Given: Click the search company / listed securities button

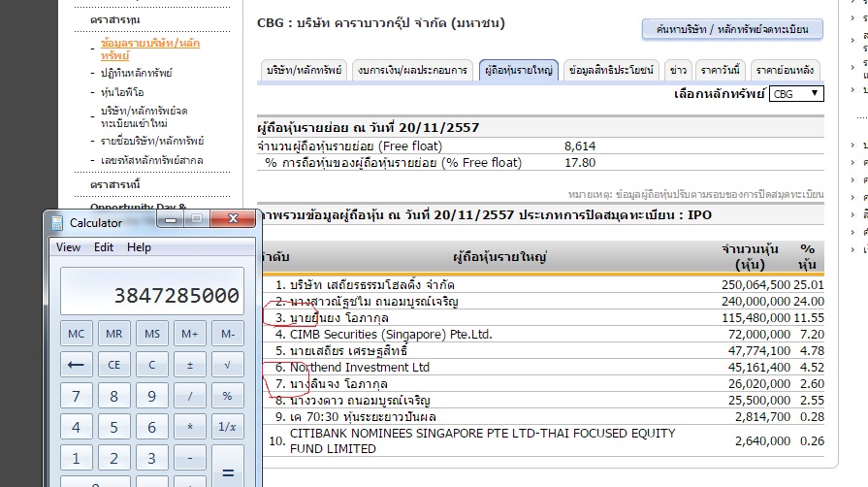Looking at the screenshot, I should click(732, 29).
